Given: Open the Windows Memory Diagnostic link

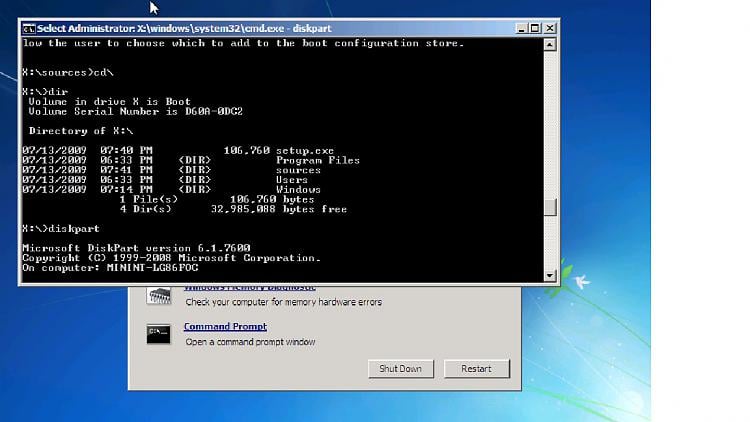Looking at the screenshot, I should [250, 288].
